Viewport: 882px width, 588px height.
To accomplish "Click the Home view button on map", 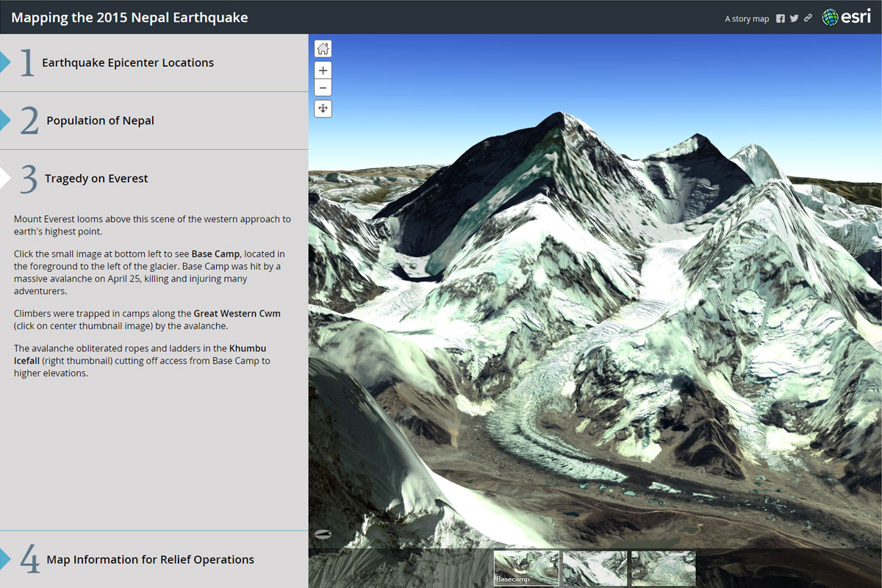I will 323,49.
